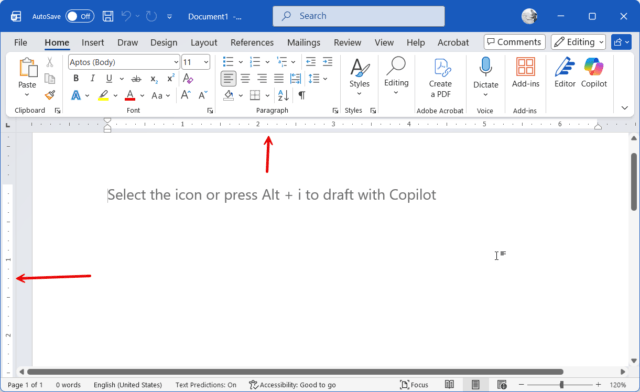Open Font dialog launcher
This screenshot has height=392, width=640.
coord(210,111)
